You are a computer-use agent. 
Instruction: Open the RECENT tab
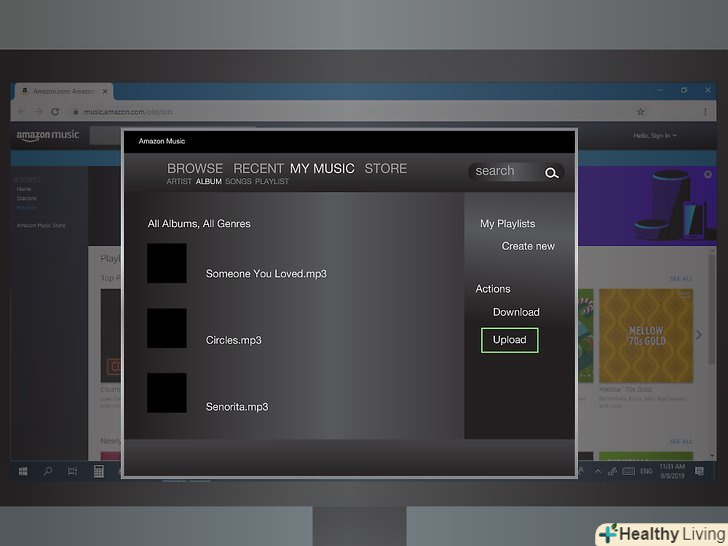pyautogui.click(x=258, y=168)
